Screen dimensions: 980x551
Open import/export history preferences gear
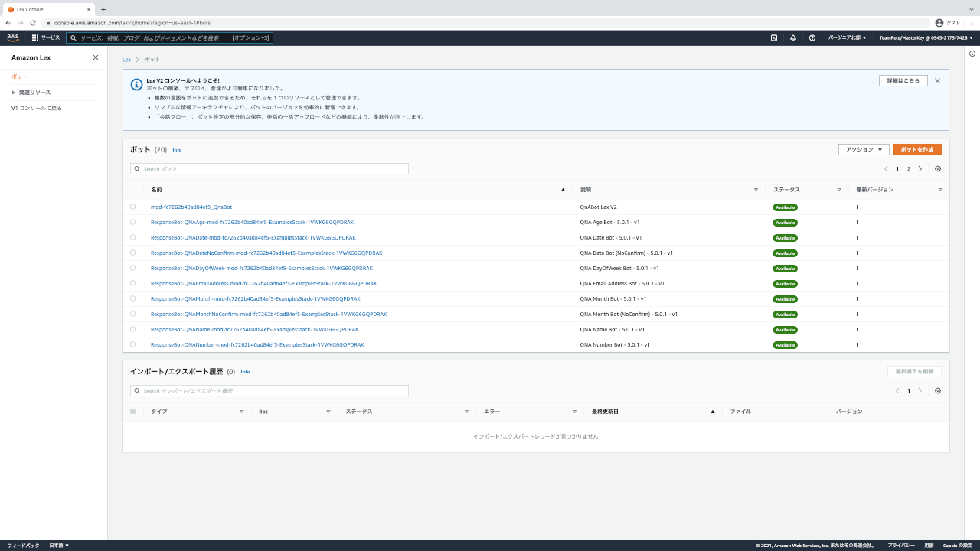click(938, 390)
